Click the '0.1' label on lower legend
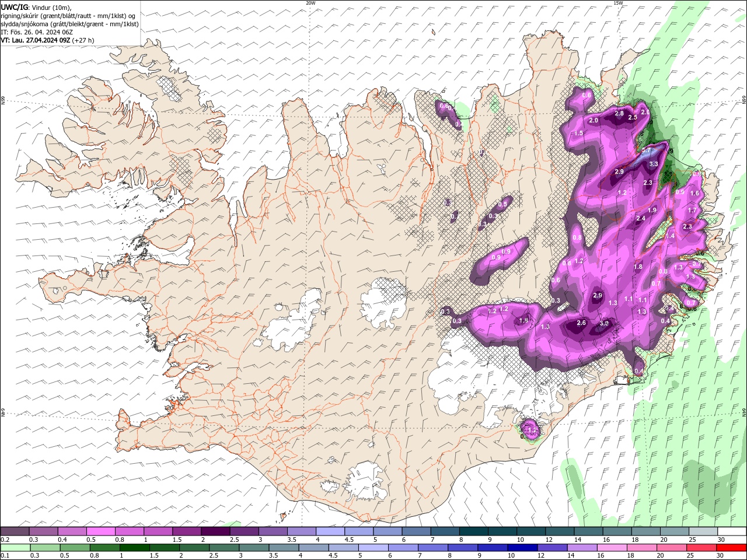747x560 pixels. [5, 556]
